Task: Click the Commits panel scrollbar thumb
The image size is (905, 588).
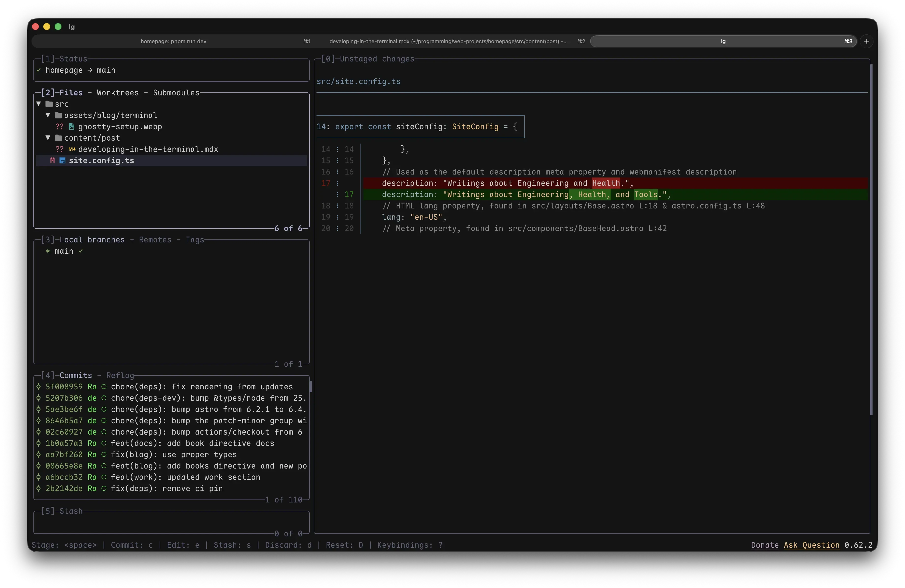Action: click(x=311, y=387)
